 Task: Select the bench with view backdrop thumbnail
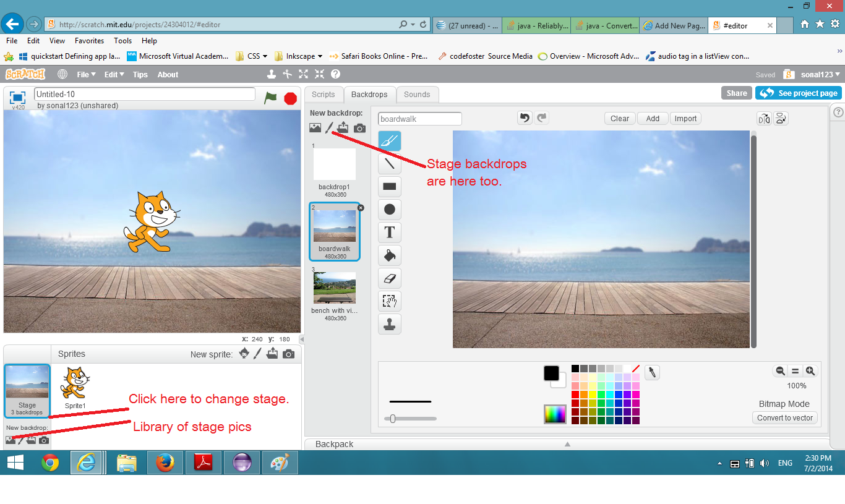point(335,296)
